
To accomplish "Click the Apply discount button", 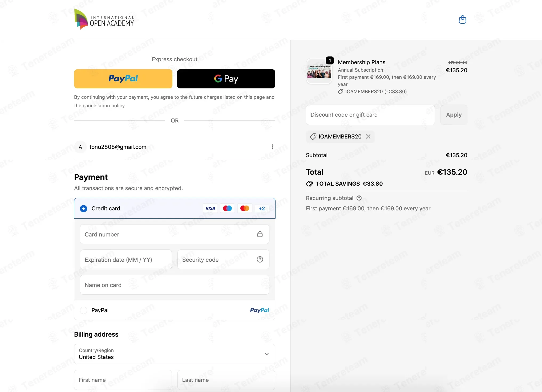I will pos(454,115).
